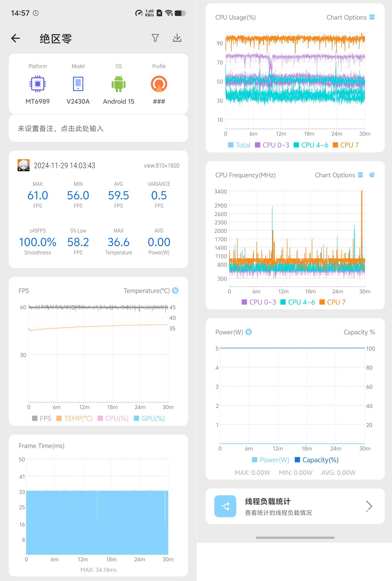The height and width of the screenshot is (581, 392).
Task: Tap the game avatar thumbnail
Action: click(x=23, y=165)
